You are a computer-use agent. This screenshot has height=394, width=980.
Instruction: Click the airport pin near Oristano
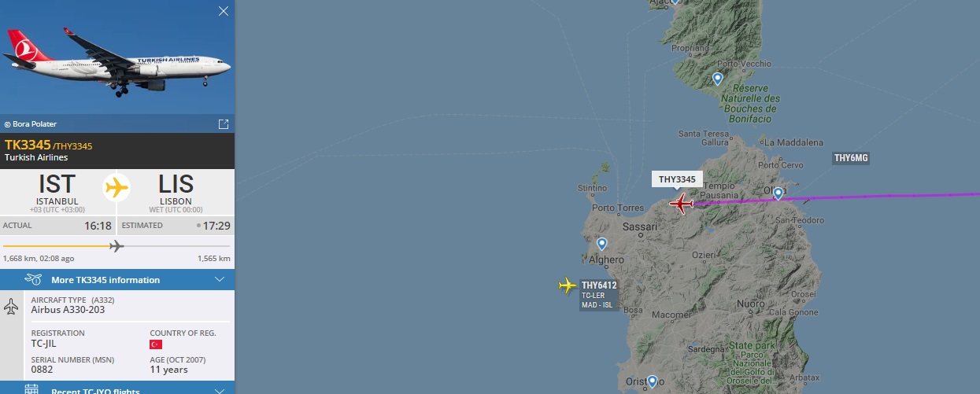point(651,381)
